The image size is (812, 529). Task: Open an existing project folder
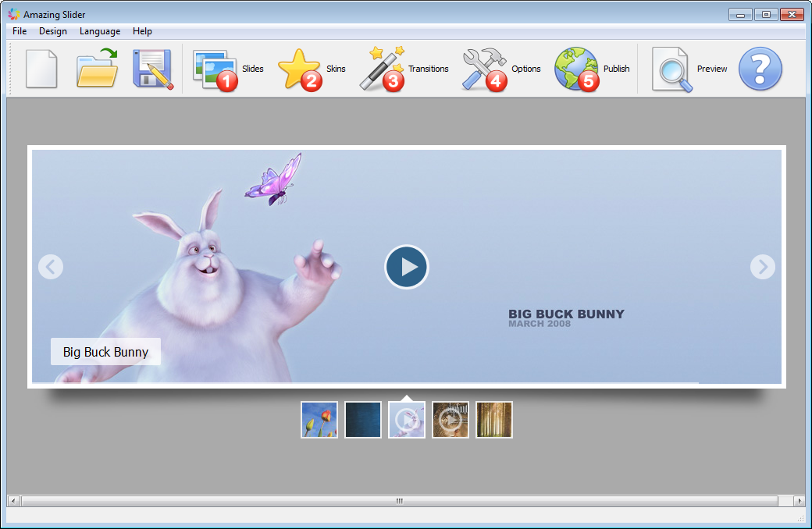pos(97,68)
